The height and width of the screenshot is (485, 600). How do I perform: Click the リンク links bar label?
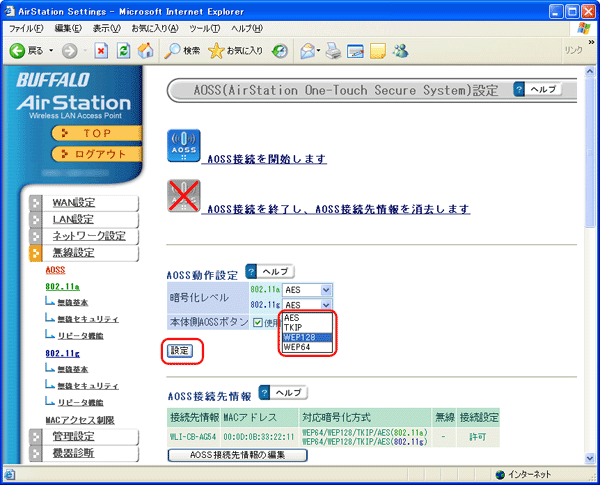[573, 50]
